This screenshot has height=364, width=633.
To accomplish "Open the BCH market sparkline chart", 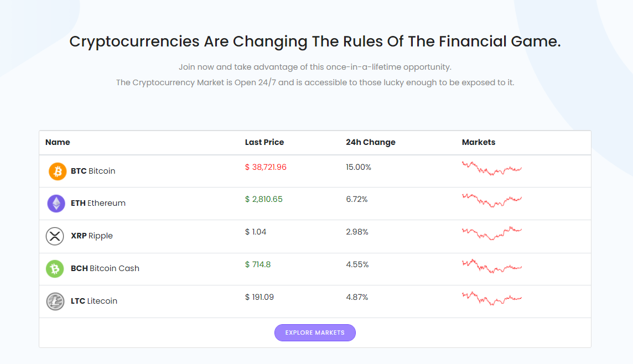I will (492, 266).
